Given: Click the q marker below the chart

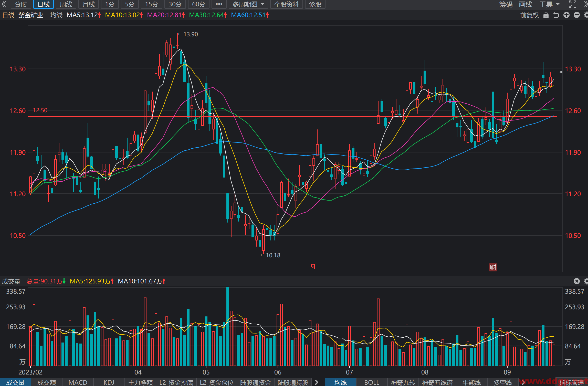Looking at the screenshot, I should point(313,266).
